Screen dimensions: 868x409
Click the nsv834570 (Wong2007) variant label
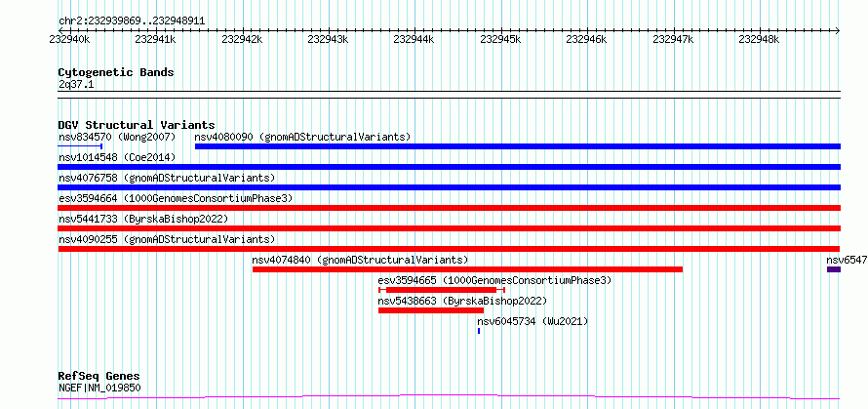coord(117,137)
